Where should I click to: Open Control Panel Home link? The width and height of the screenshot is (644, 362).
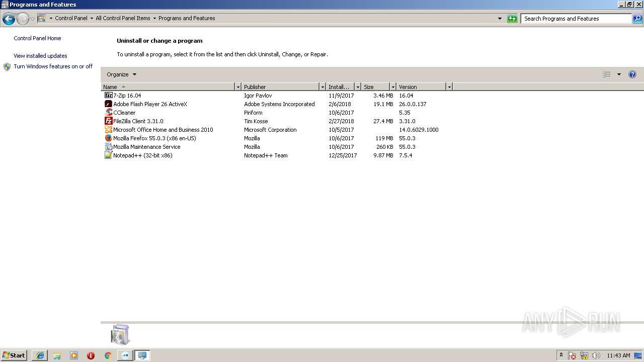pos(37,38)
